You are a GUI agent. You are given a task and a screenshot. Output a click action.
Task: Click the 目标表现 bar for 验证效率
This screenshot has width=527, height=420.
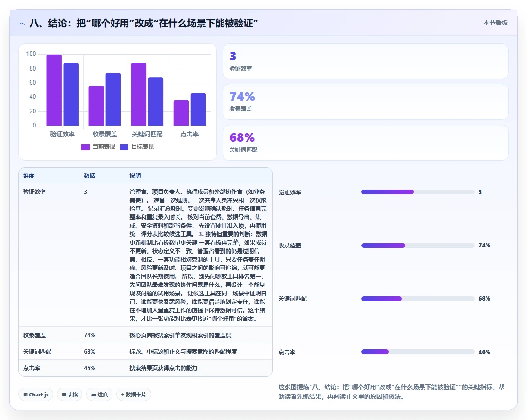tap(71, 95)
